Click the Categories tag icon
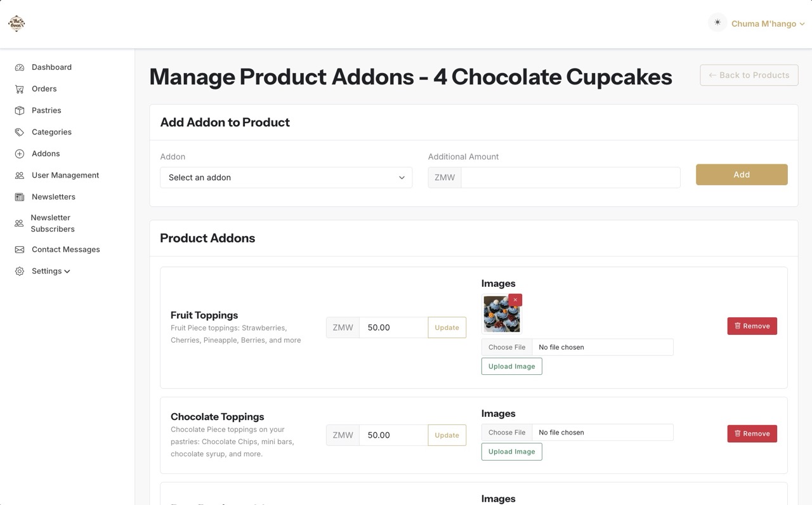 (20, 132)
